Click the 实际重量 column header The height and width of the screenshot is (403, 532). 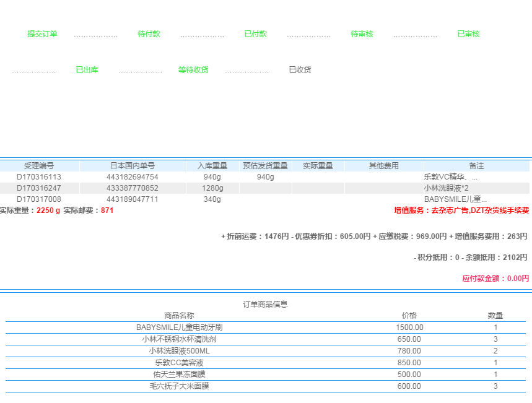(x=318, y=166)
